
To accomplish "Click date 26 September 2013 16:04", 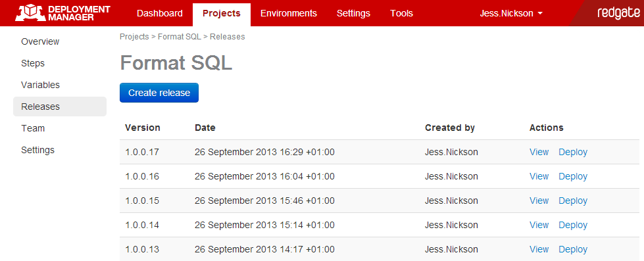I will 264,176.
